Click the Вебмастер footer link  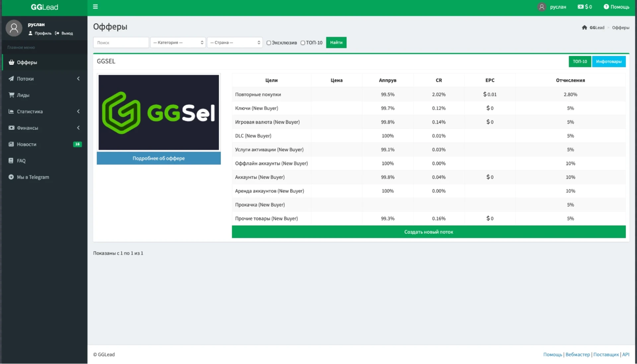[578, 354]
